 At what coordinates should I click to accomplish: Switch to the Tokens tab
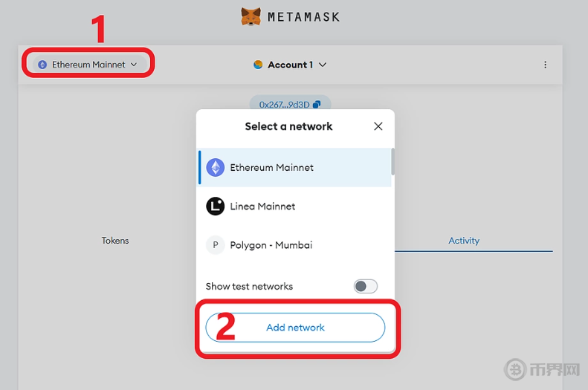pyautogui.click(x=115, y=241)
